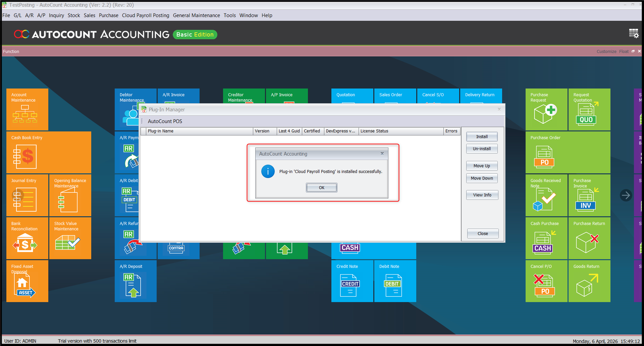644x346 pixels.
Task: Sort by Plug-in Name column header
Action: [199, 131]
